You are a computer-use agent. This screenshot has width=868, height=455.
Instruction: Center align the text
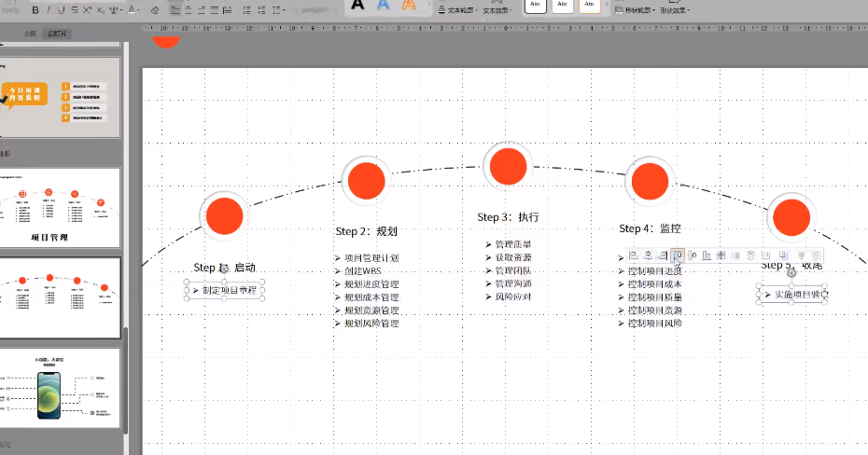189,10
